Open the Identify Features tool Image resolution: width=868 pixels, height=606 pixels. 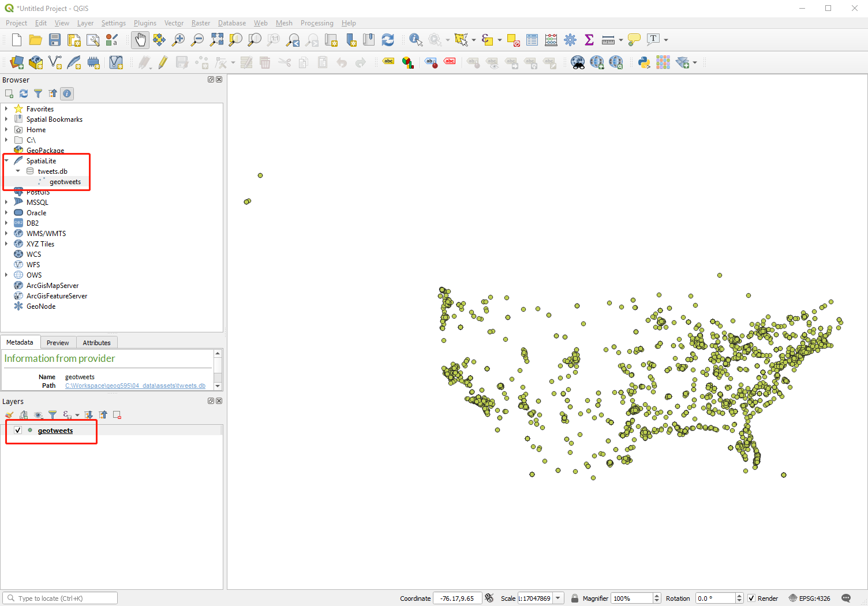click(415, 40)
